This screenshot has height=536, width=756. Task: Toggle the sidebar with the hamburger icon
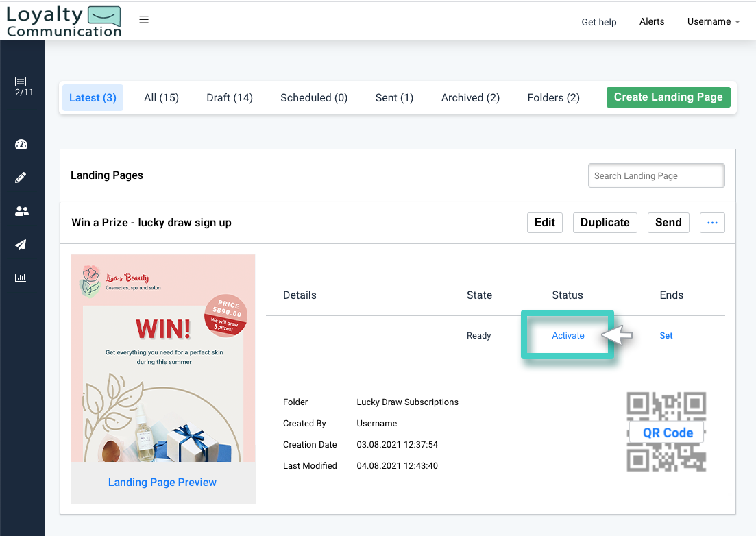pos(144,19)
